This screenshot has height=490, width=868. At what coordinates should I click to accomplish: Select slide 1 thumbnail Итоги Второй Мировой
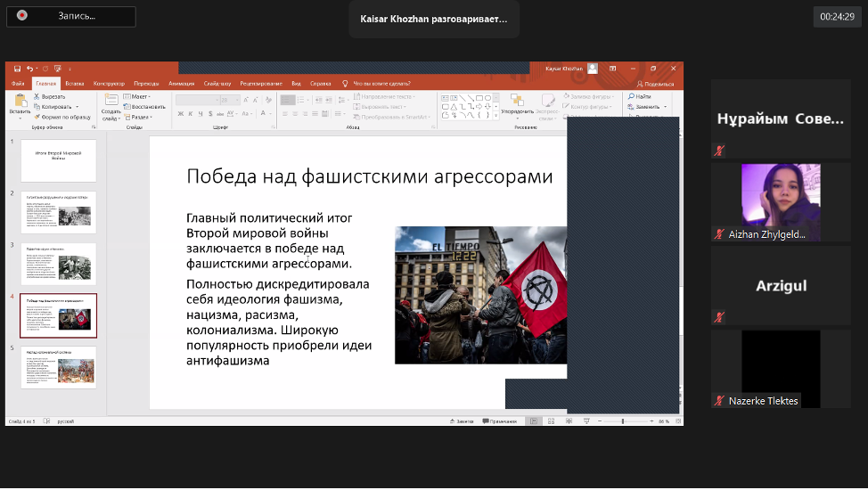(x=59, y=160)
